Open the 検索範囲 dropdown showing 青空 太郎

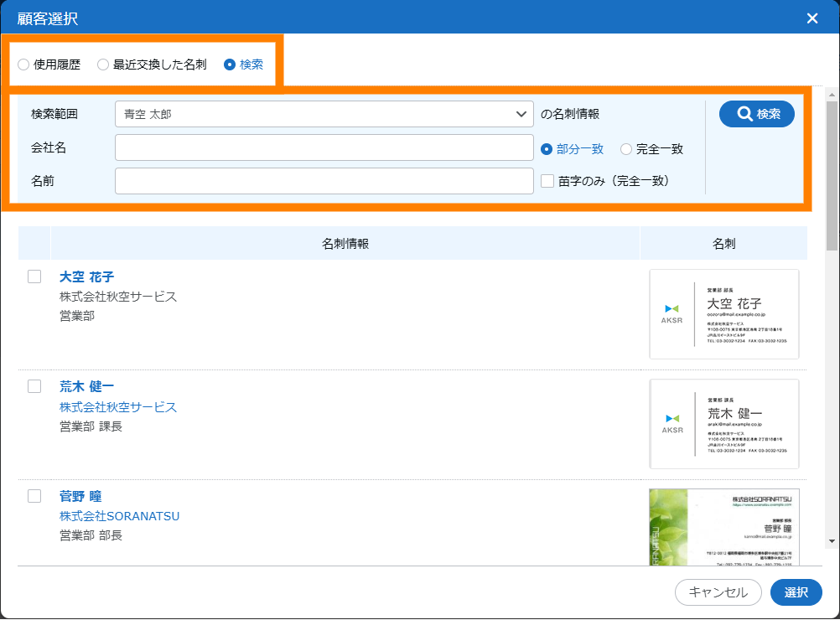click(324, 114)
